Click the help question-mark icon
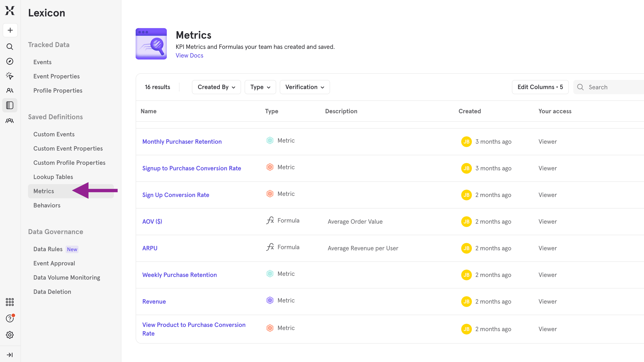The width and height of the screenshot is (644, 362). pos(10,318)
